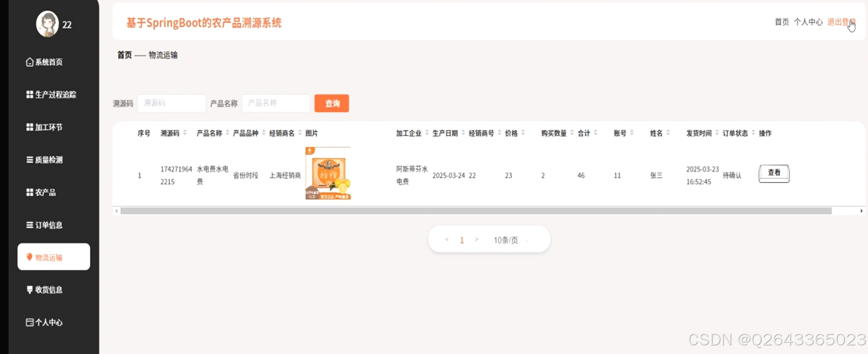
Task: Click the 上海经销商 cell
Action: pos(285,176)
